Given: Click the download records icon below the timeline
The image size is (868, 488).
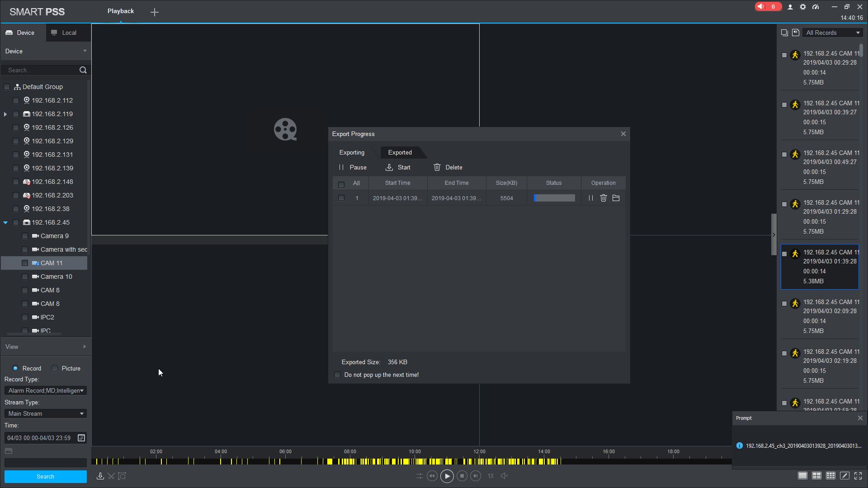Looking at the screenshot, I should [x=100, y=476].
